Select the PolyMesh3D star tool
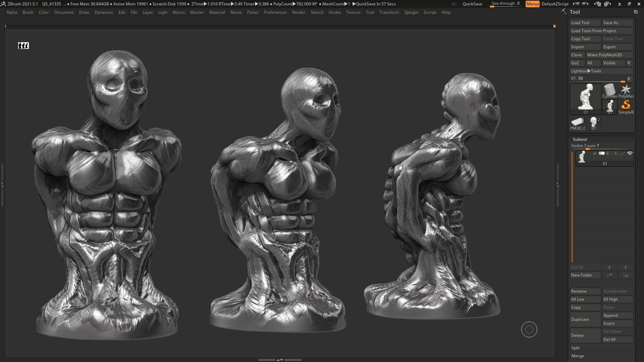 click(x=626, y=91)
